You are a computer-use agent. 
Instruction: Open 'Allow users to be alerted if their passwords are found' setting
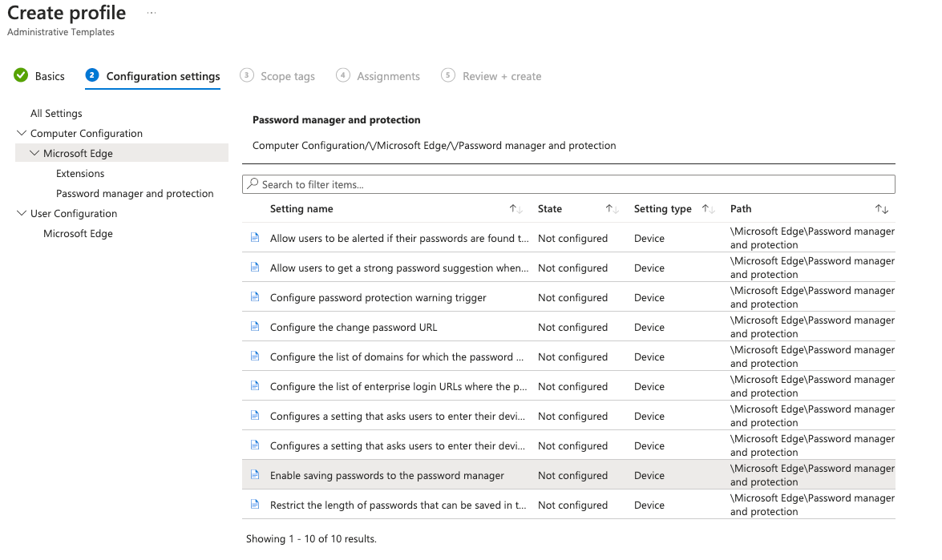[399, 238]
